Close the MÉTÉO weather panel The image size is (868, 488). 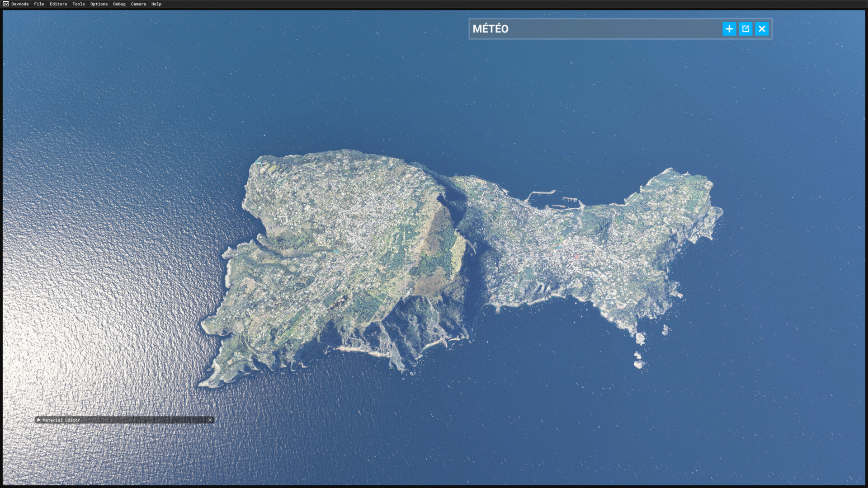(762, 29)
